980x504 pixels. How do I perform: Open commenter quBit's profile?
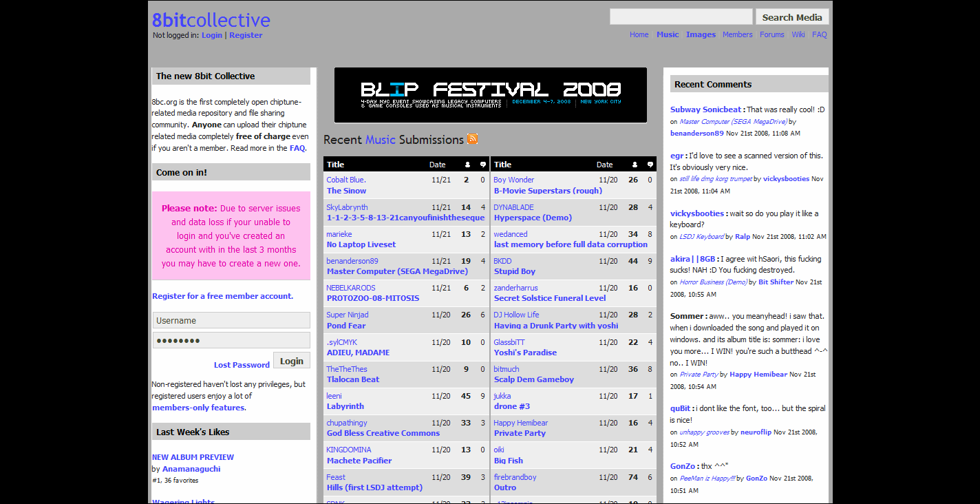point(681,408)
